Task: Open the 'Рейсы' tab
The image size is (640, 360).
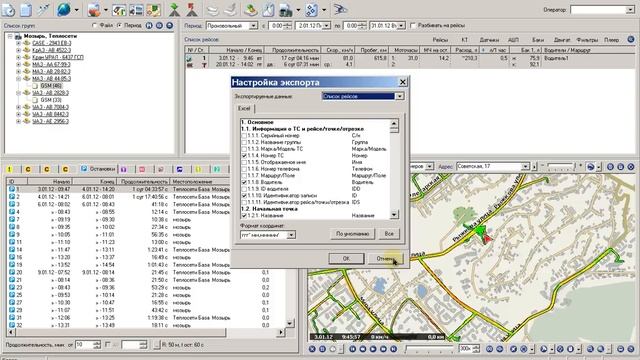Action: (440, 40)
